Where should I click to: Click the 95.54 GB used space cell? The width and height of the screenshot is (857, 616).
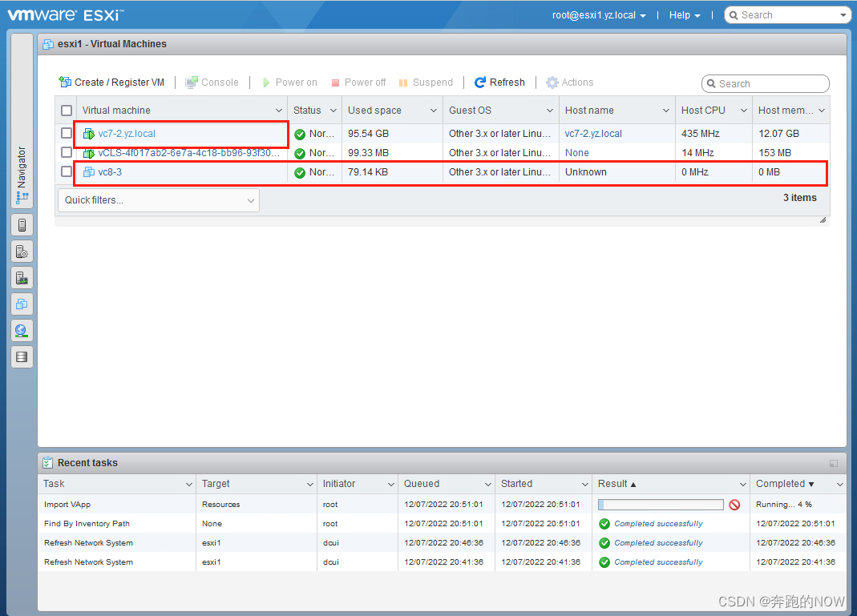(392, 134)
